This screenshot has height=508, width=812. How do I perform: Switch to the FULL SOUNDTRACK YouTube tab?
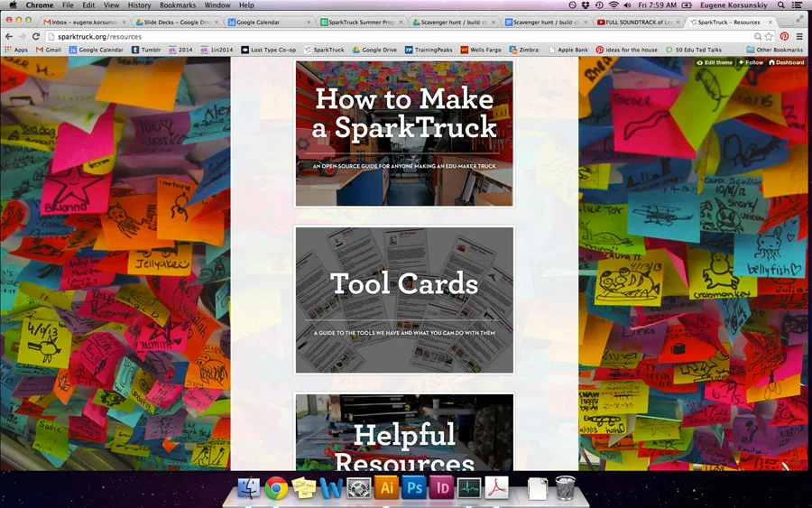(638, 23)
